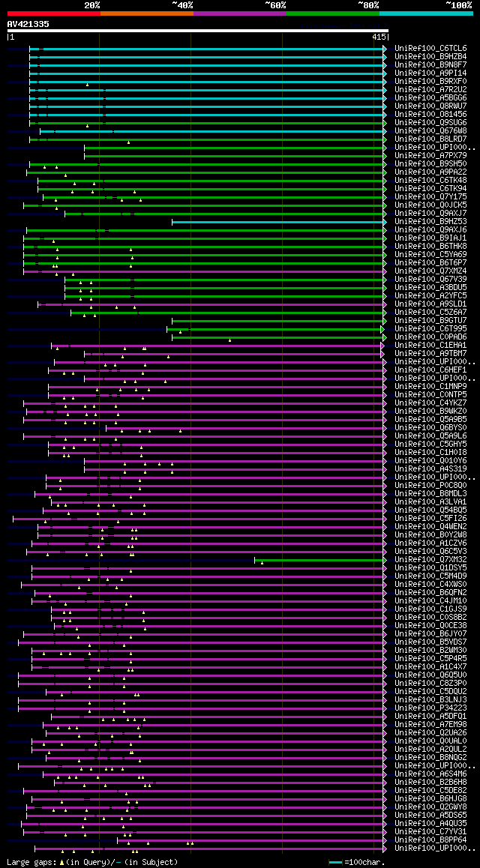The image size is (480, 868).
Task: Select UniRef100_B8LRD7 label
Action: 430,139
